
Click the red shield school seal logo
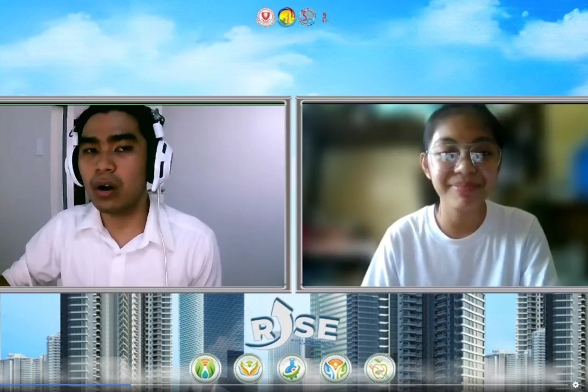tap(265, 17)
